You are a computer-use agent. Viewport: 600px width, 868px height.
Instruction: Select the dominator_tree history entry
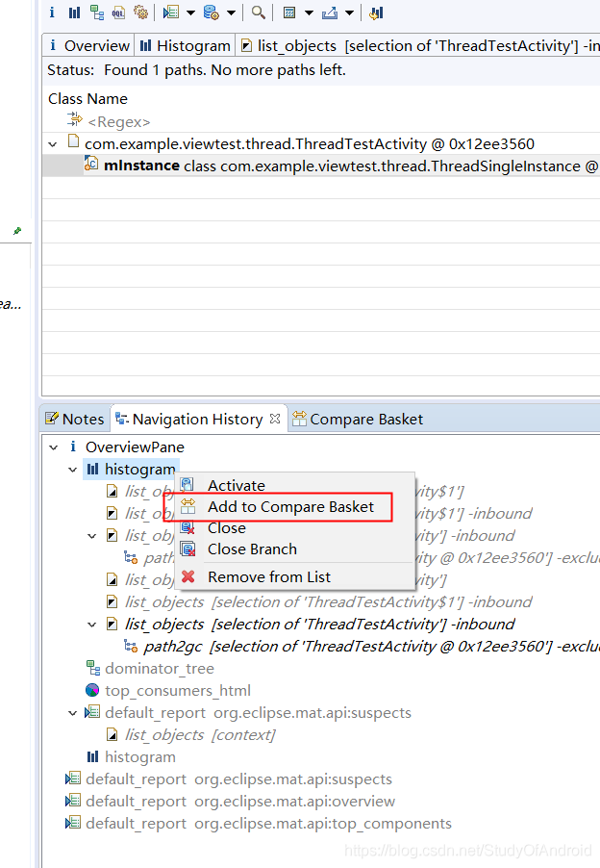click(x=160, y=668)
